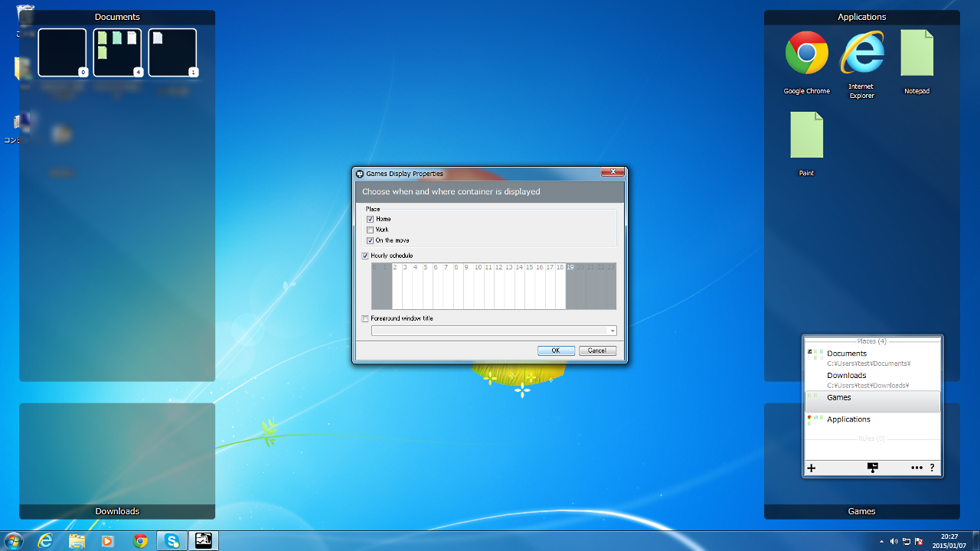This screenshot has height=551, width=980.
Task: Add a new place with the plus icon
Action: point(812,468)
